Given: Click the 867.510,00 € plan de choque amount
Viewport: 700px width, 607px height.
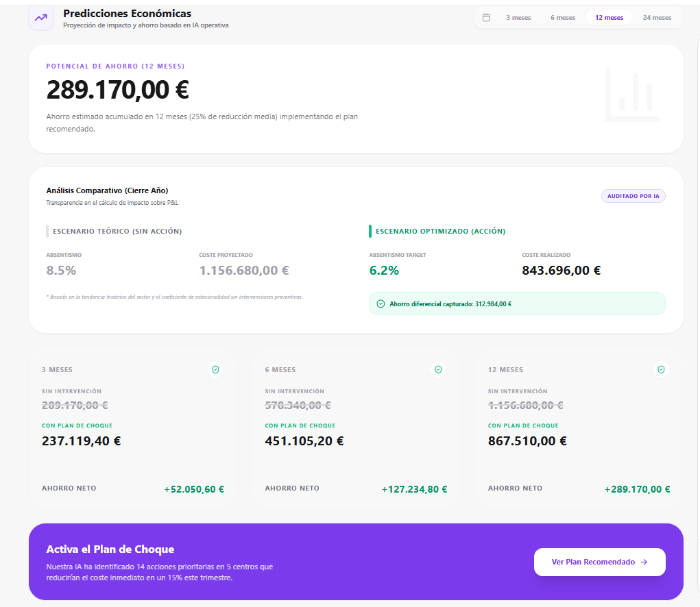Looking at the screenshot, I should pyautogui.click(x=527, y=441).
